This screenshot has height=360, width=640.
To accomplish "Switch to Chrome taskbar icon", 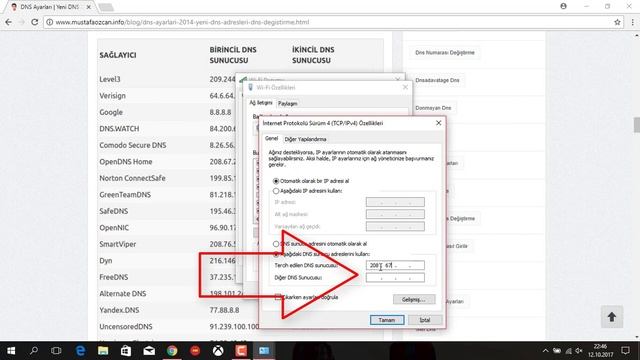I will click(x=172, y=351).
